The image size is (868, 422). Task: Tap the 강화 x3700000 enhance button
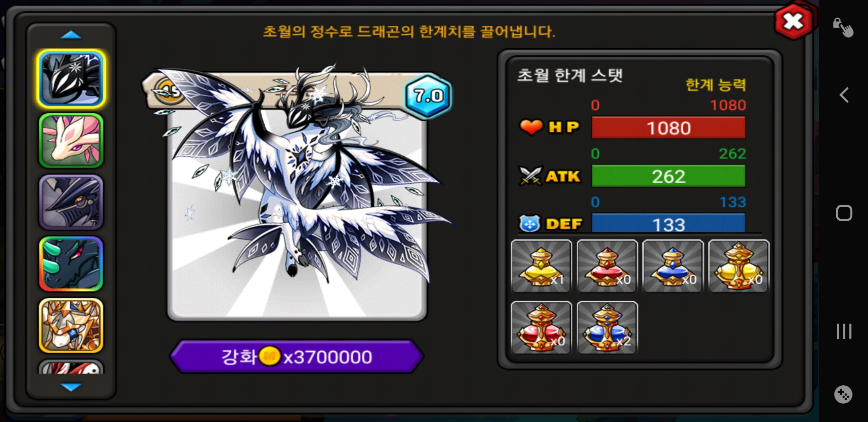[x=297, y=356]
